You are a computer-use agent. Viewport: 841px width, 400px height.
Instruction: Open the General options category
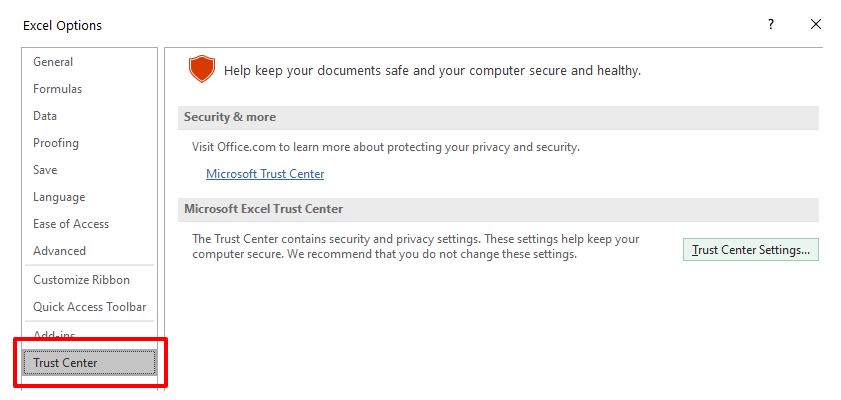coord(53,62)
